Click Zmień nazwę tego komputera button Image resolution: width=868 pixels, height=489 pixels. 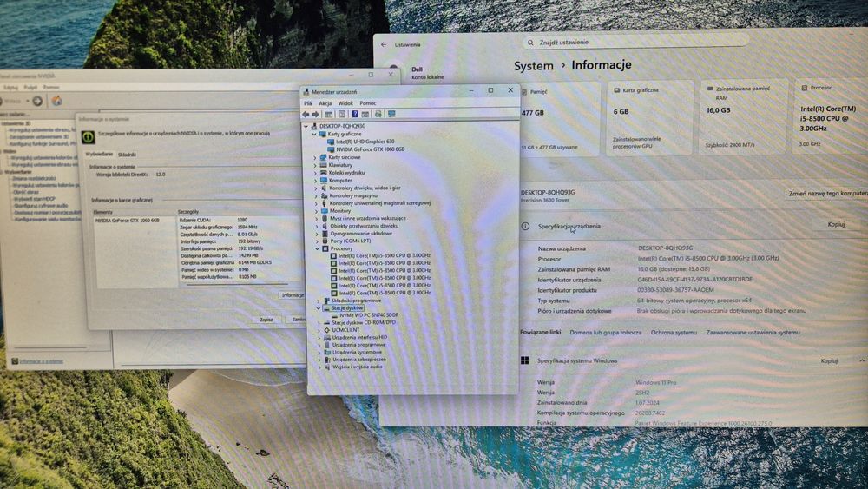tap(828, 194)
